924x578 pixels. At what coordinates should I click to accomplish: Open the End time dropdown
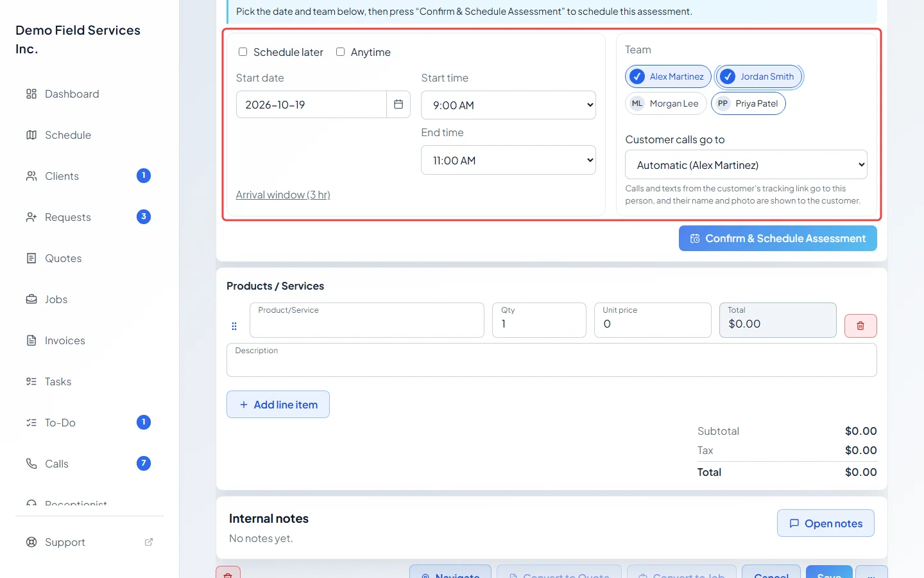click(x=508, y=160)
